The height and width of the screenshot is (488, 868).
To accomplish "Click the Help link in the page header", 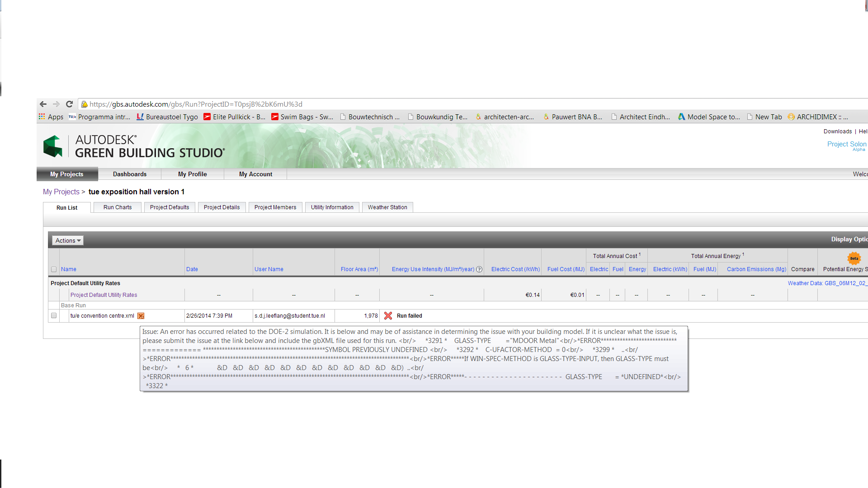I will 863,131.
